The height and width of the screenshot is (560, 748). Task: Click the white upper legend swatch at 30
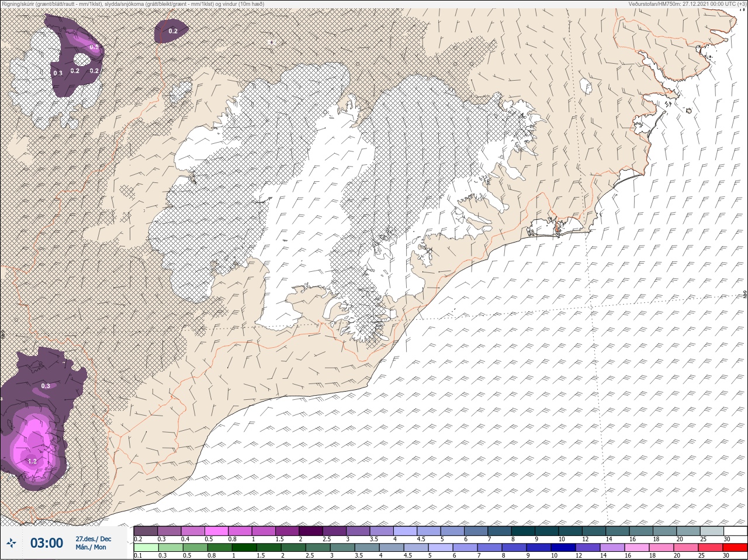(x=735, y=531)
